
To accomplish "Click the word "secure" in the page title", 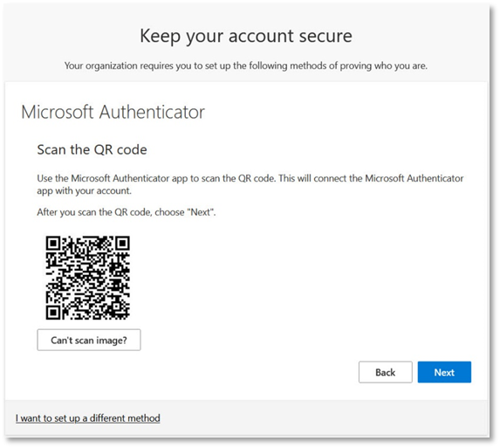I will coord(325,36).
